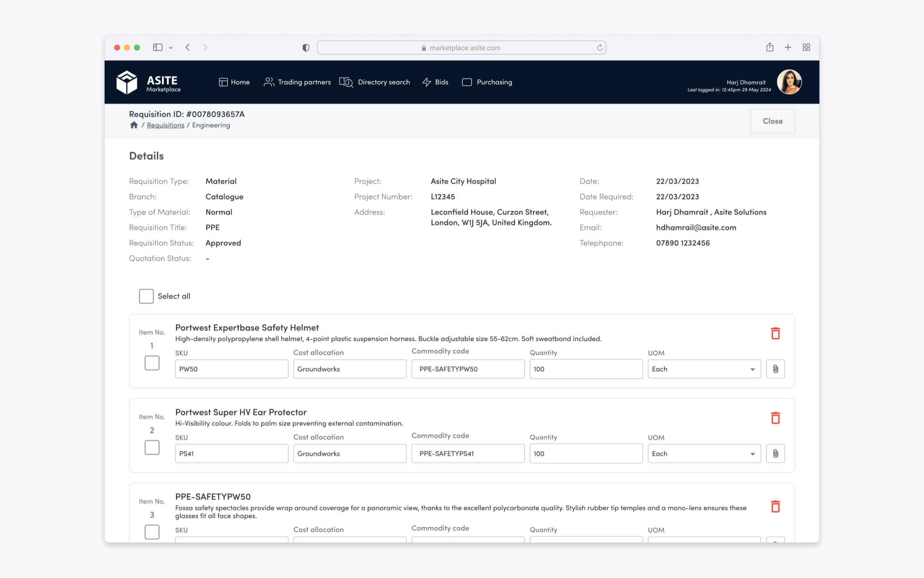Click the Engineering breadcrumb text

tap(211, 125)
